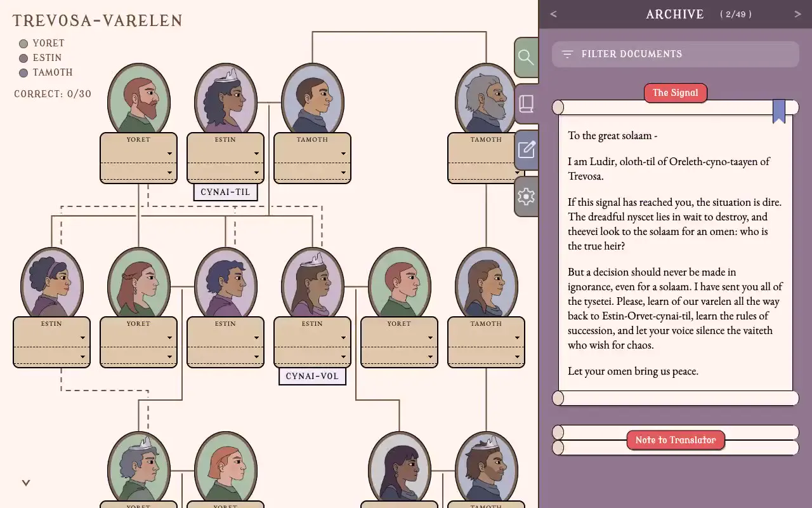812x508 pixels.
Task: Go to next archive document arrow
Action: coord(797,14)
